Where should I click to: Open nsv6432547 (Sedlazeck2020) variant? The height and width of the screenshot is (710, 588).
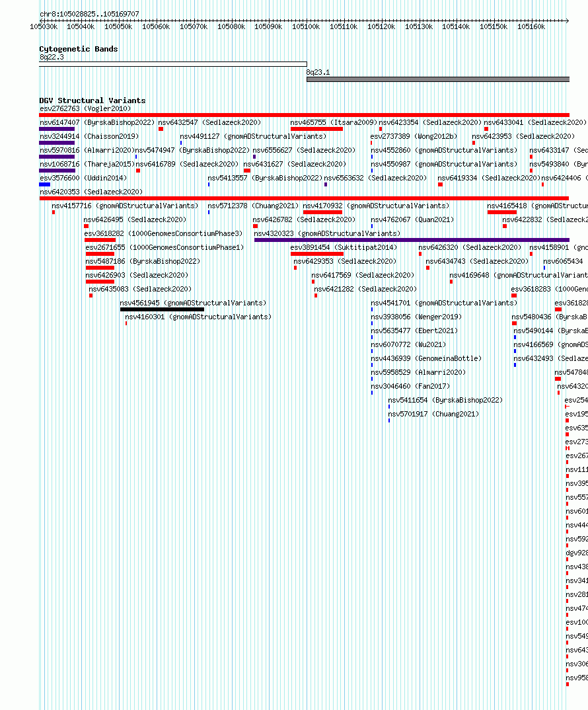(x=209, y=123)
